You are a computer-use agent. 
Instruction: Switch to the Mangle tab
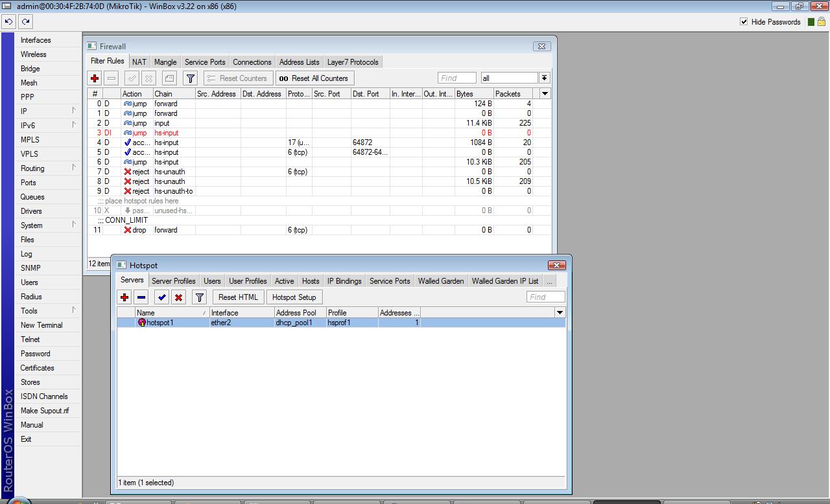(165, 62)
